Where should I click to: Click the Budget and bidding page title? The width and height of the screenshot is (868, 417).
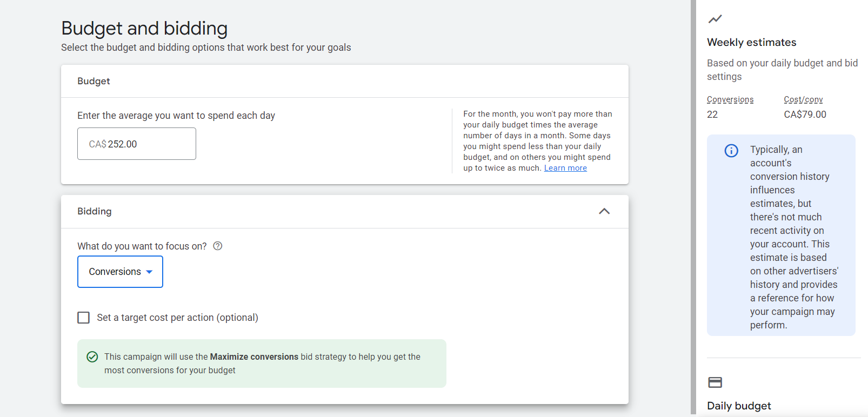click(x=144, y=28)
